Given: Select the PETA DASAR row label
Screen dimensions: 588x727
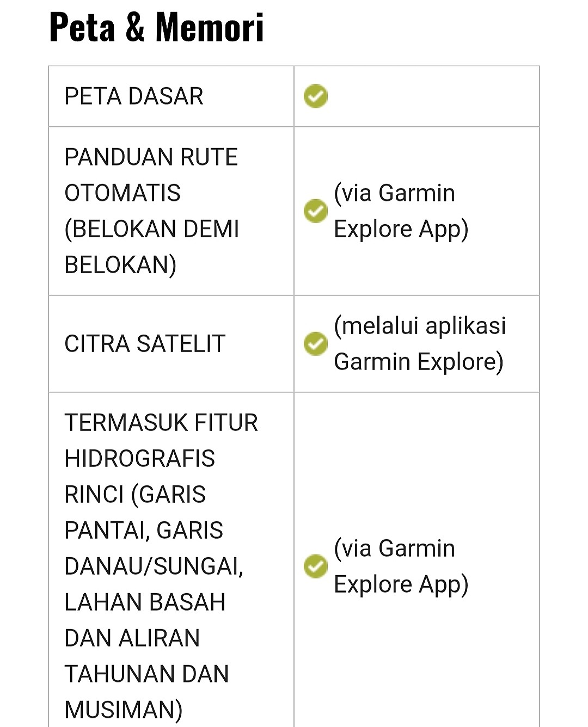Looking at the screenshot, I should pyautogui.click(x=133, y=96).
